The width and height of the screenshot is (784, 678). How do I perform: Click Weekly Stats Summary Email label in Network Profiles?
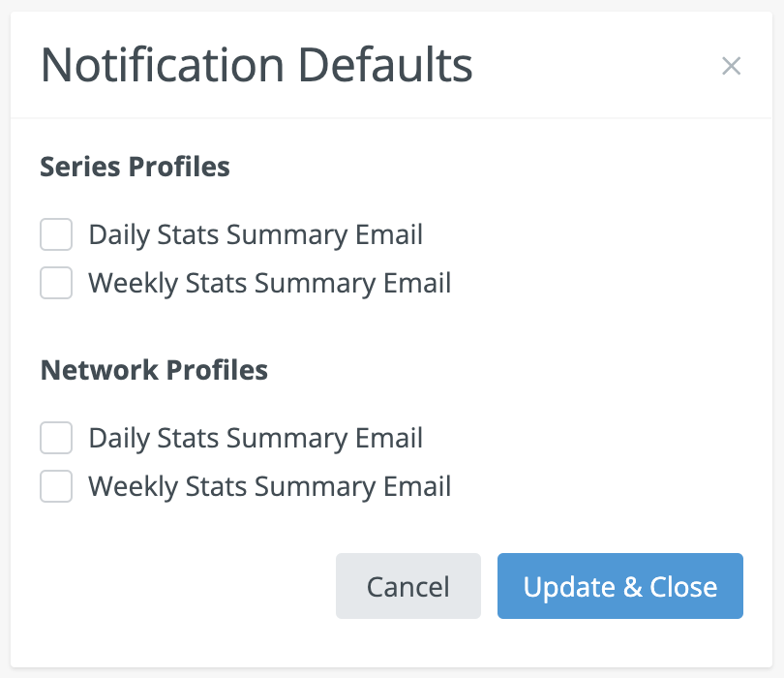point(269,486)
